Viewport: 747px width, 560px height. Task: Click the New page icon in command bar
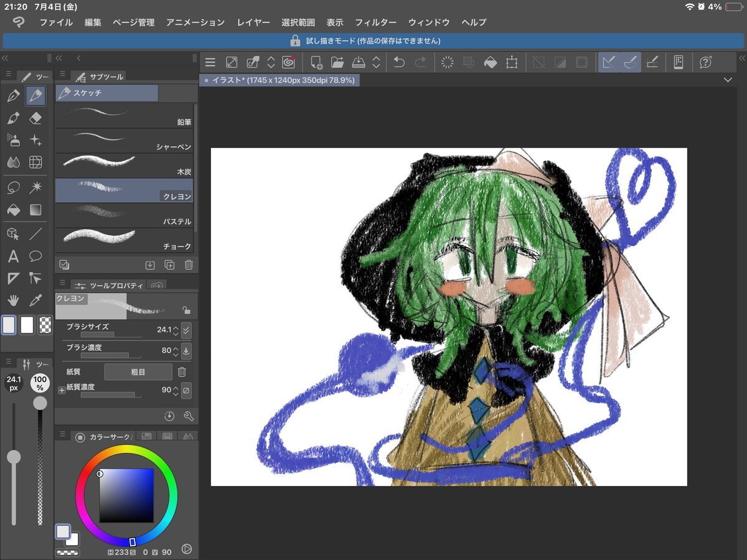coord(317,62)
